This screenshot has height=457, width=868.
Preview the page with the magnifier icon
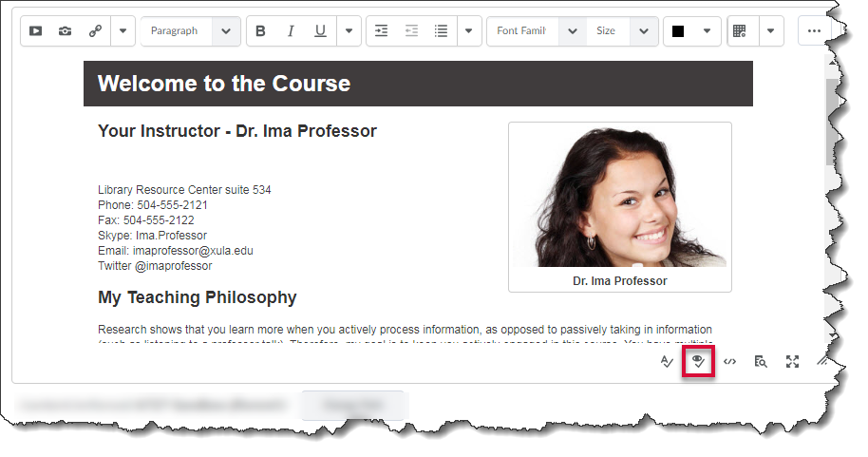pos(761,361)
